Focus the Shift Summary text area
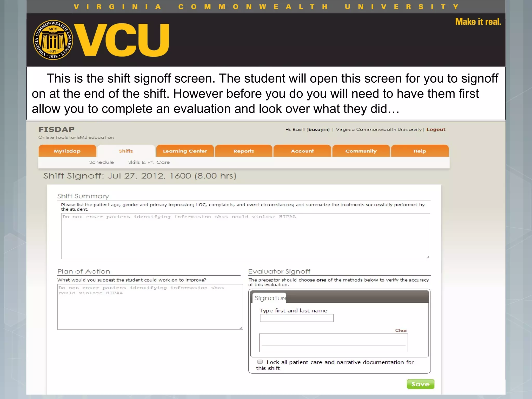This screenshot has width=532, height=399. [245, 236]
